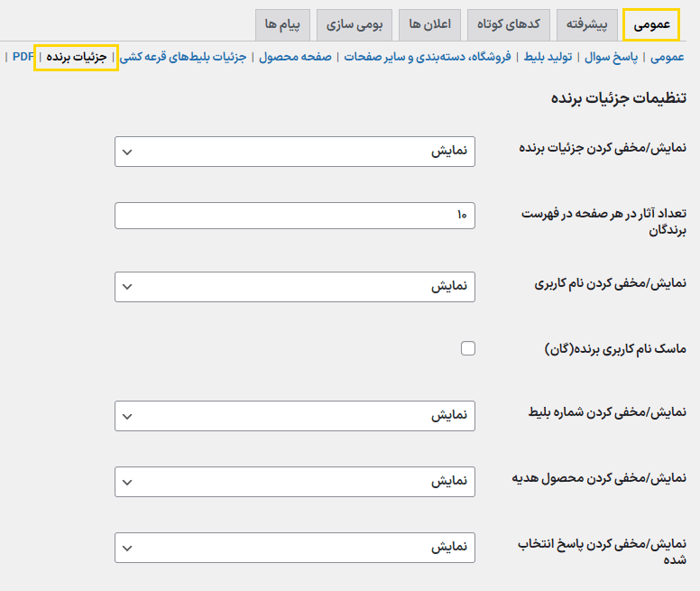The image size is (700, 591).
Task: Open the صفحه محصول settings link
Action: tap(296, 57)
